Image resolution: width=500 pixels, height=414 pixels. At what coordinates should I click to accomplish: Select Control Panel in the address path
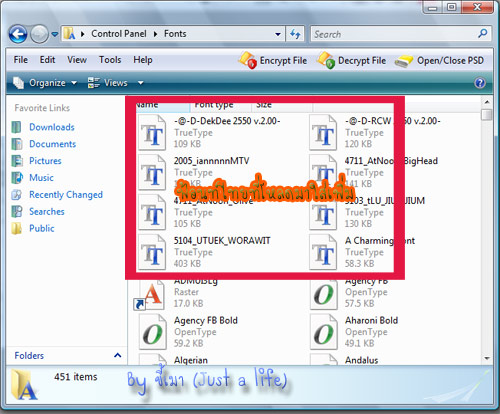tap(119, 34)
